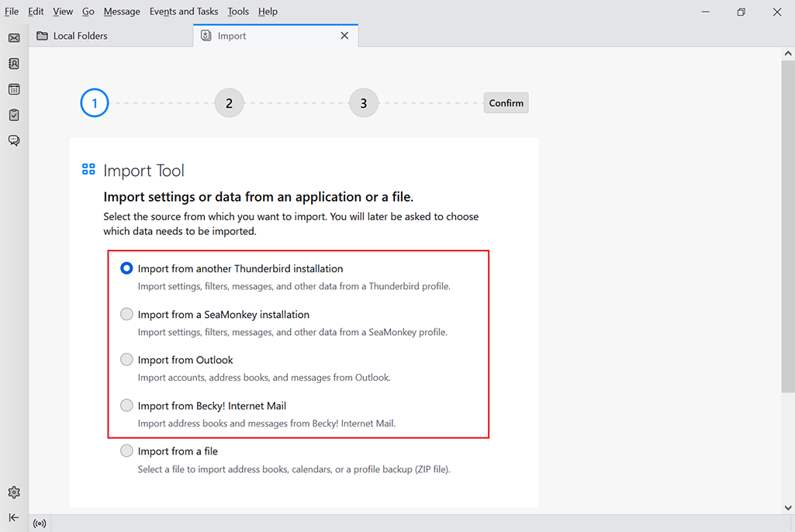Open the Message menu
Image resolution: width=795 pixels, height=532 pixels.
click(x=122, y=11)
